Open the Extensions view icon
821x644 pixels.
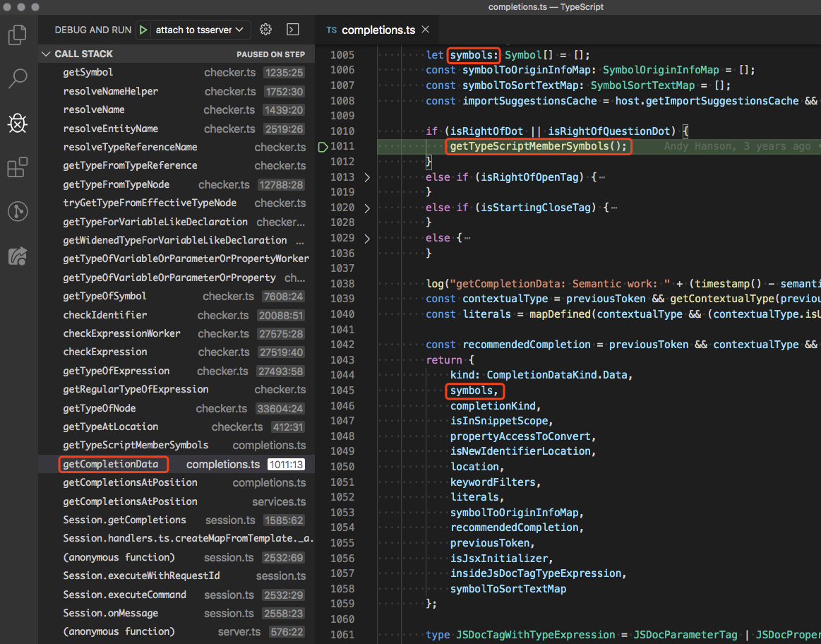(x=18, y=168)
